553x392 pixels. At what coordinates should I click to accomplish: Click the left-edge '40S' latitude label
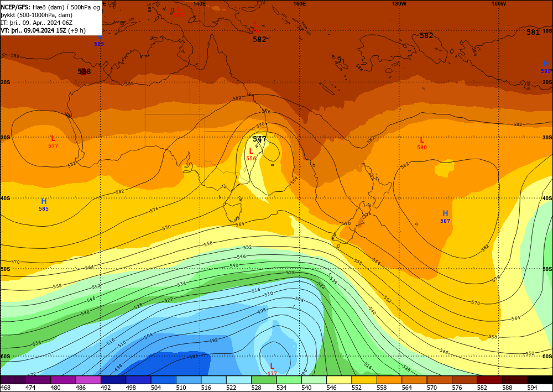(x=6, y=198)
